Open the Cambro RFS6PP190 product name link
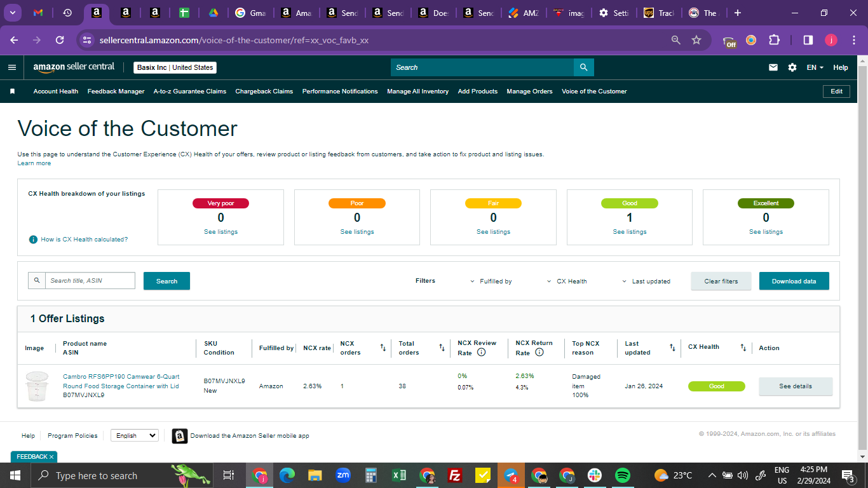The height and width of the screenshot is (488, 868). coord(121,381)
